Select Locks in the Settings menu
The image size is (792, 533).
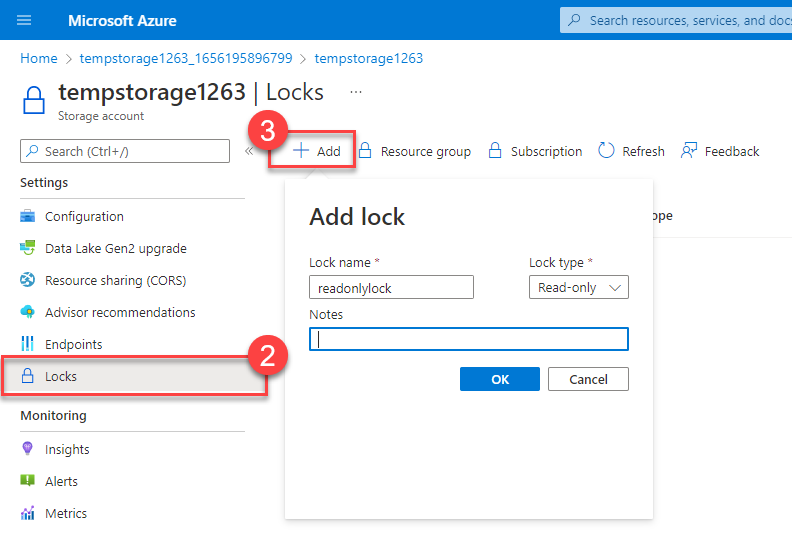click(x=61, y=377)
